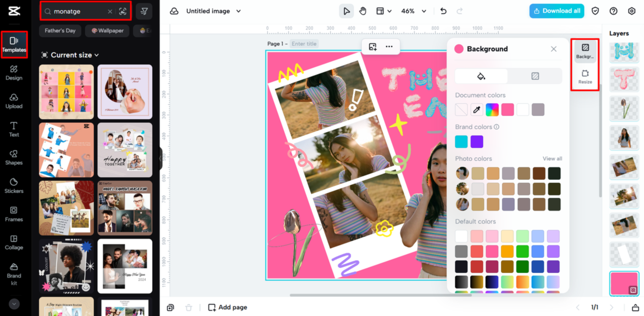Image resolution: width=644 pixels, height=316 pixels.
Task: Click the Download all button
Action: pyautogui.click(x=556, y=11)
